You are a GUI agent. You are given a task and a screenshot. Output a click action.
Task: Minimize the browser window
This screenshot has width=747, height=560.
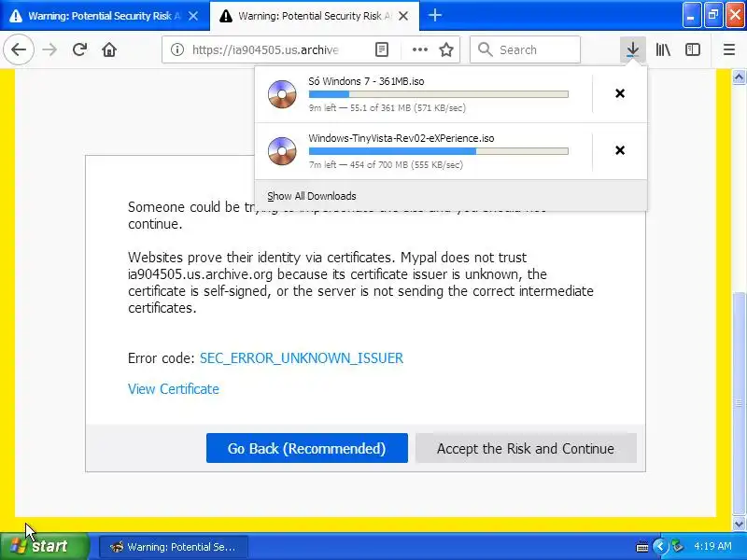tap(692, 16)
